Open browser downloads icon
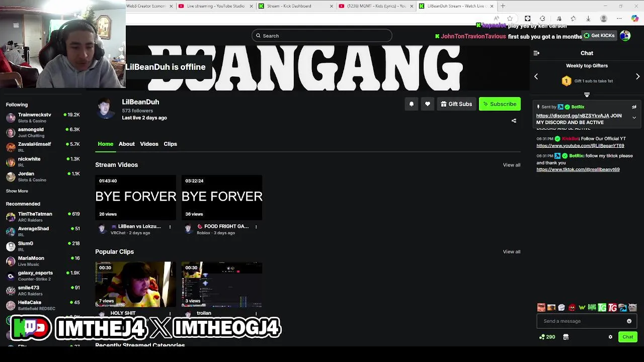This screenshot has width=644, height=362. tap(588, 19)
